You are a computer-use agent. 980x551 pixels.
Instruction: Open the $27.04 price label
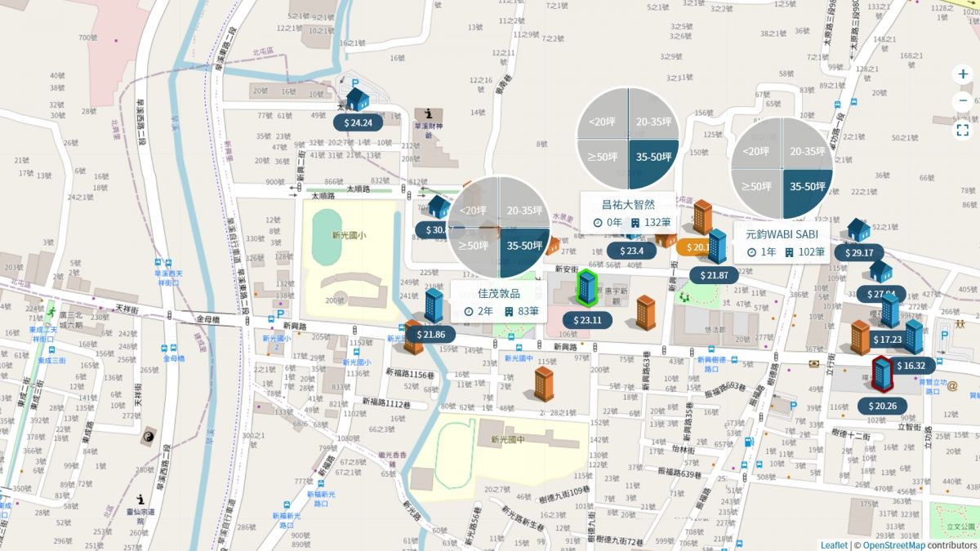[x=880, y=294]
